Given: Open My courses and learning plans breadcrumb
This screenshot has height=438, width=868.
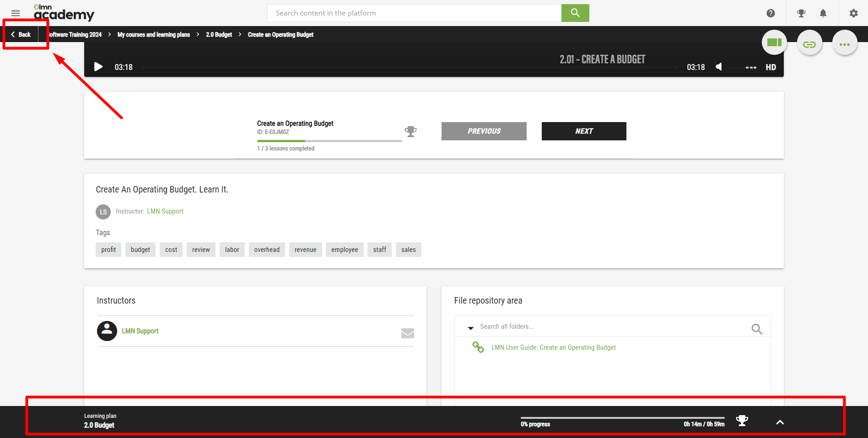Looking at the screenshot, I should coord(153,35).
